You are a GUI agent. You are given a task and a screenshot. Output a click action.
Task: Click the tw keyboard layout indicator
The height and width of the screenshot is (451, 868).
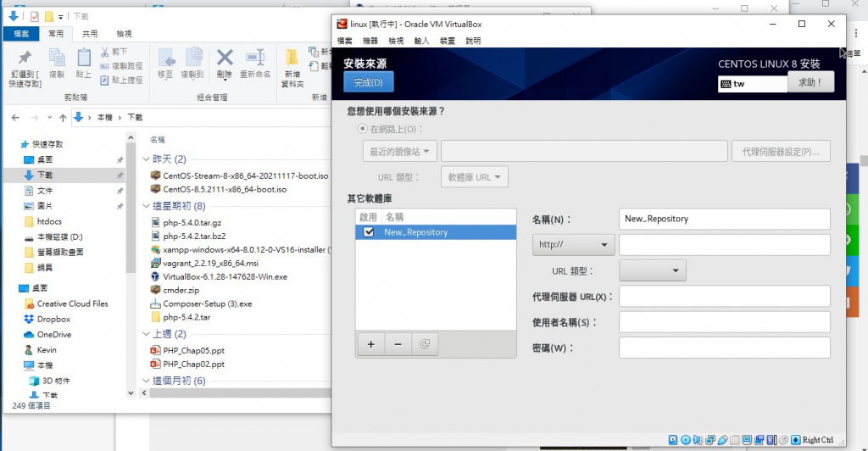pyautogui.click(x=753, y=84)
